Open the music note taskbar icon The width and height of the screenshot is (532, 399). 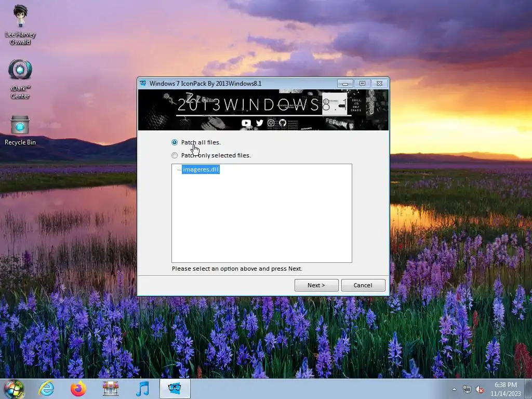142,389
